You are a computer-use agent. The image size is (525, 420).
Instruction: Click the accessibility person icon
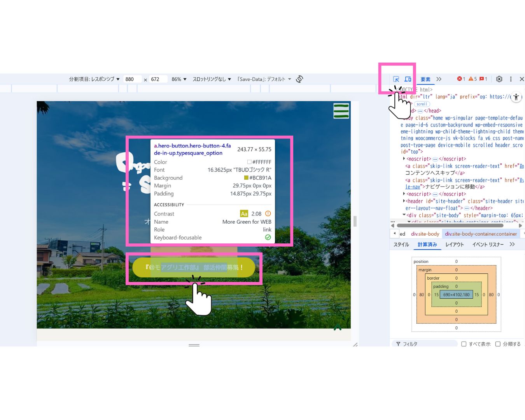(516, 97)
